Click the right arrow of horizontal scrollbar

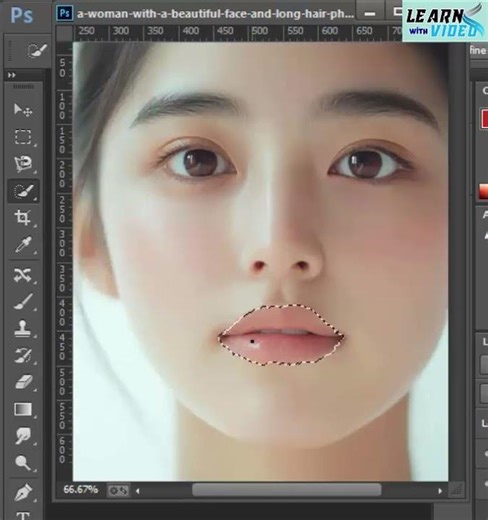[440, 491]
